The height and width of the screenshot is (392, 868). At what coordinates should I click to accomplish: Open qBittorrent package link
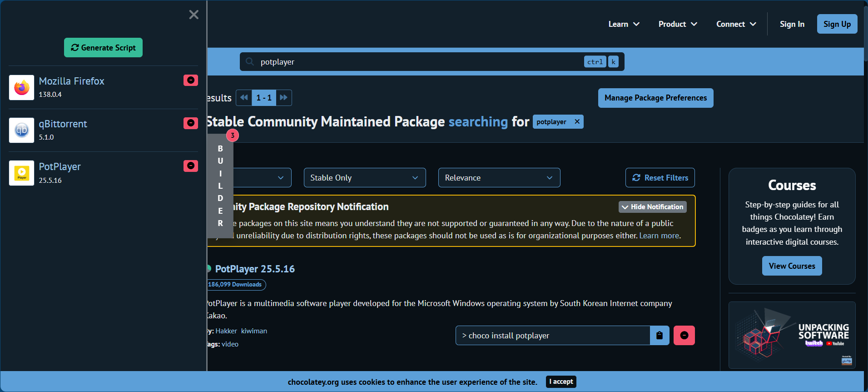tap(63, 124)
